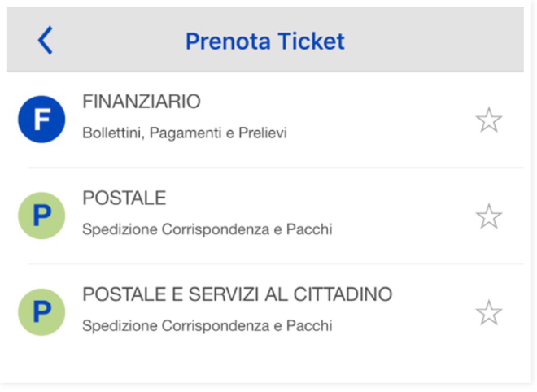Toggle favorite star for Postale e Servizi al Cittadino

(488, 312)
